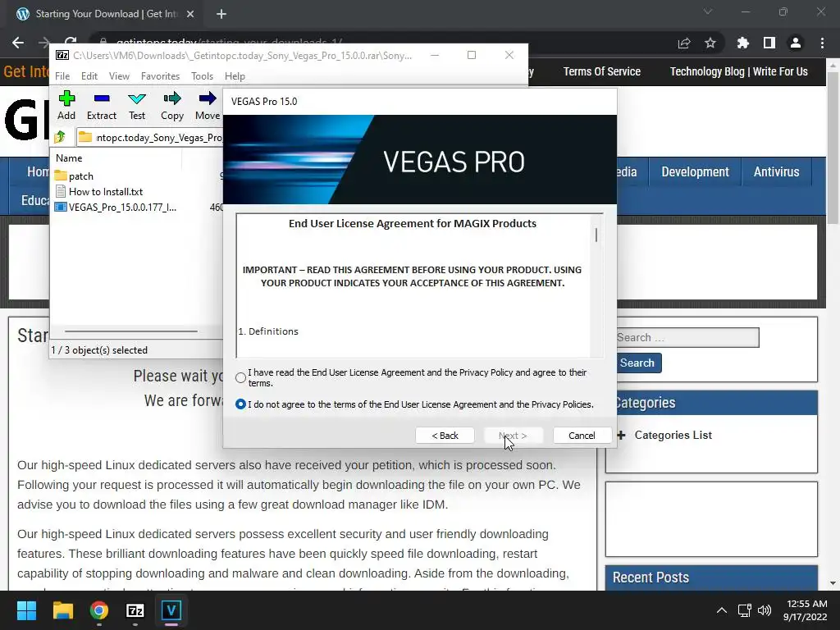The height and width of the screenshot is (630, 840).
Task: Open Chrome extensions puzzle icon
Action: (x=743, y=43)
